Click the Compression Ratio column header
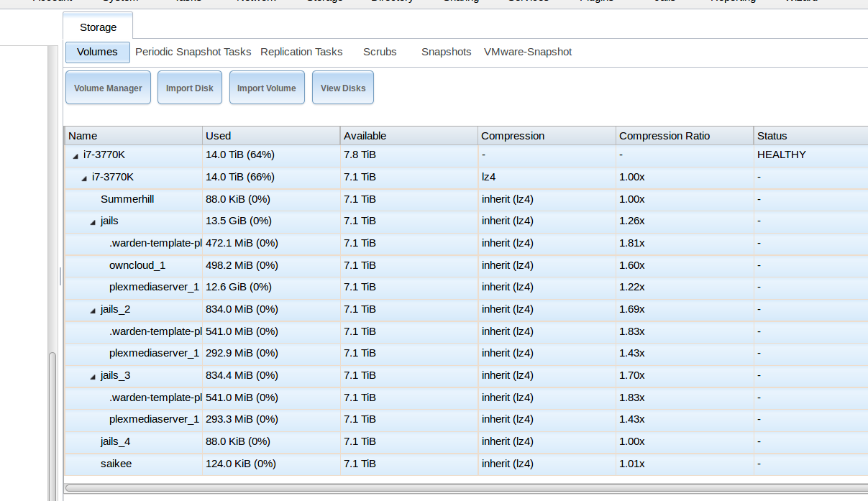The image size is (868, 501). [x=685, y=136]
